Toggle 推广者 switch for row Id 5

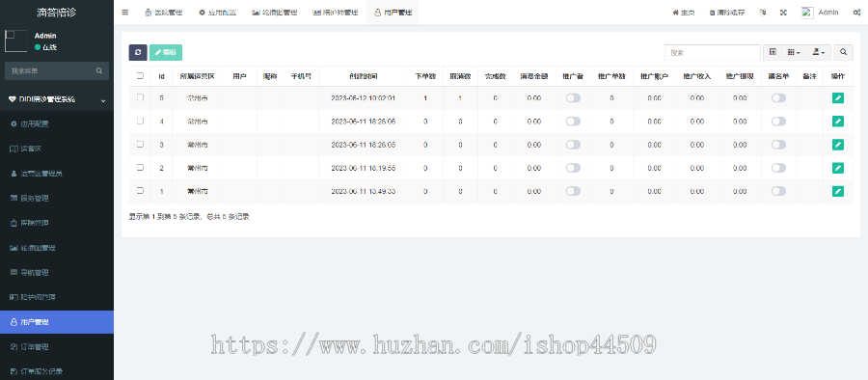tap(573, 98)
